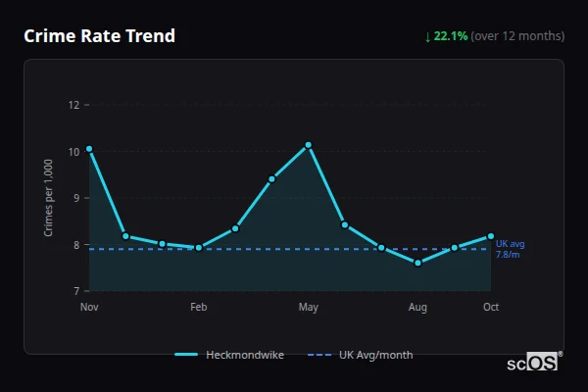Click the 22.1% decrease figure

click(x=451, y=36)
